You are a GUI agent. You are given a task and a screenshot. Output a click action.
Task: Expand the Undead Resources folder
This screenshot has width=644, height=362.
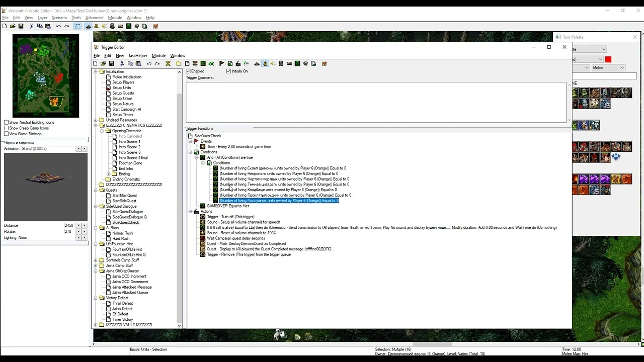(x=96, y=120)
